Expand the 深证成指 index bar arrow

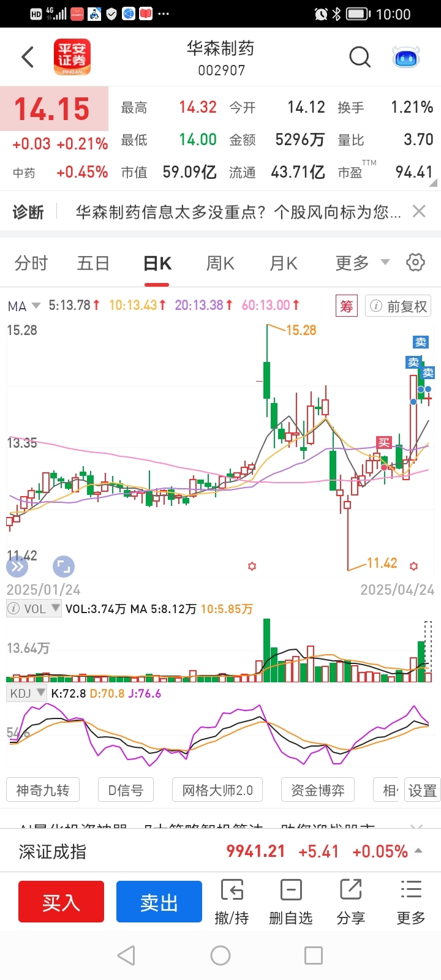click(x=419, y=851)
